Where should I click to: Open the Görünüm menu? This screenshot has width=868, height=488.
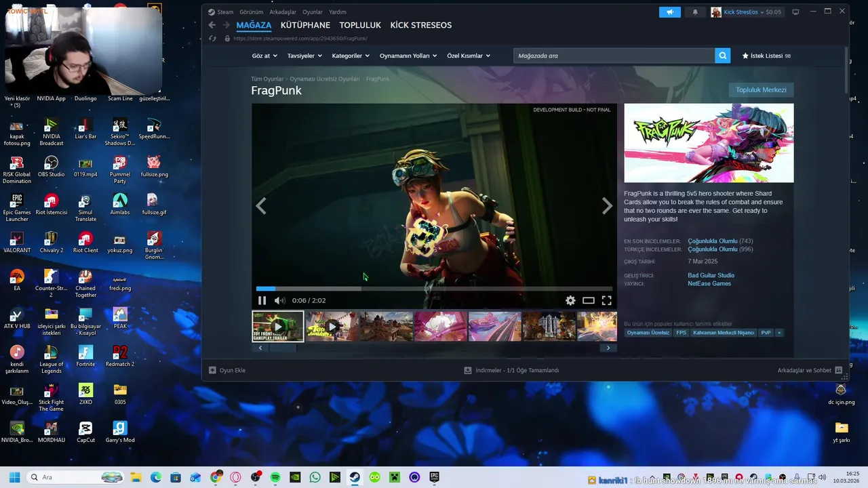click(251, 12)
